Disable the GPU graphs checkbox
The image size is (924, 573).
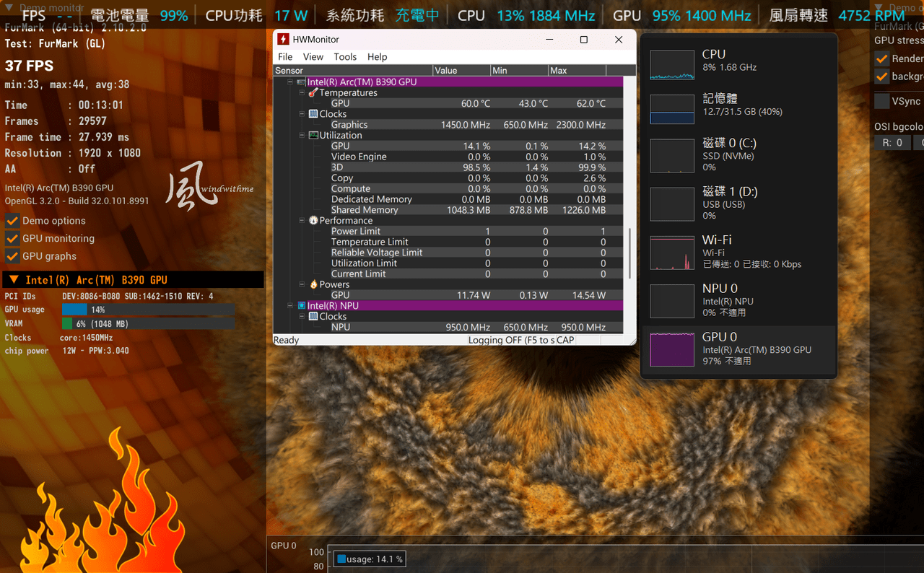12,256
